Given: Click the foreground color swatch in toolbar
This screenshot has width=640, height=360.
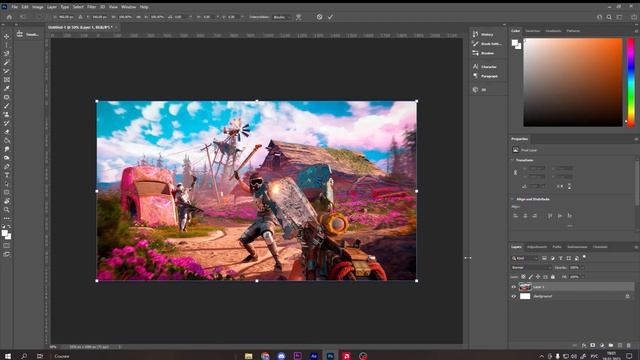Looking at the screenshot, I should 4,233.
